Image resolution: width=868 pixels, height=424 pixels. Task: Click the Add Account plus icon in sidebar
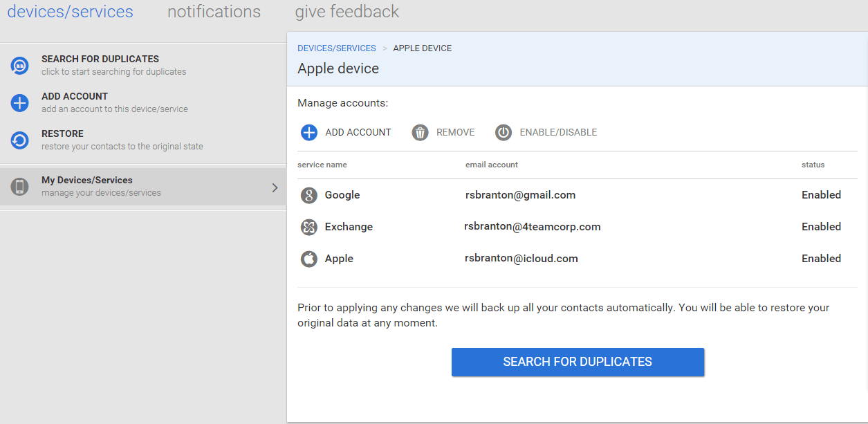point(19,103)
